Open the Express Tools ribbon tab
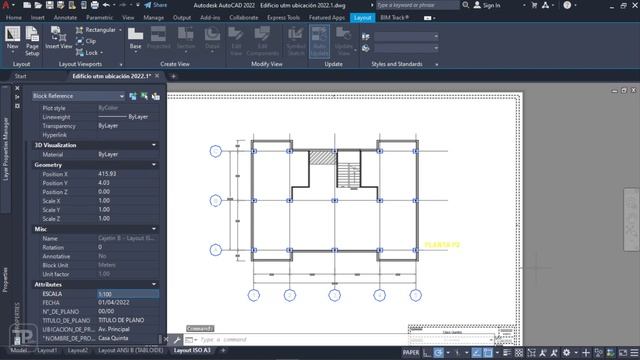This screenshot has height=360, width=640. (x=283, y=18)
